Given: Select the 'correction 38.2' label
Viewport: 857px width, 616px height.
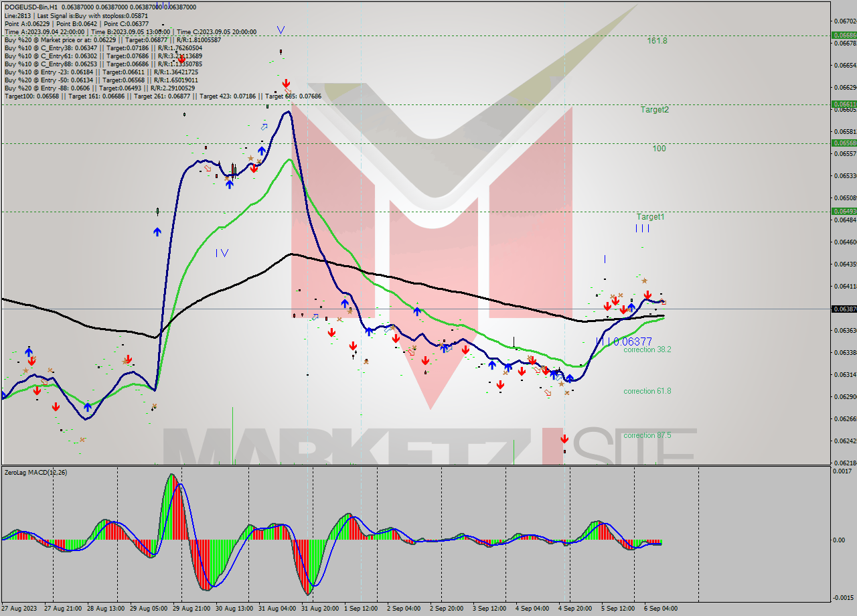Looking at the screenshot, I should (x=647, y=350).
